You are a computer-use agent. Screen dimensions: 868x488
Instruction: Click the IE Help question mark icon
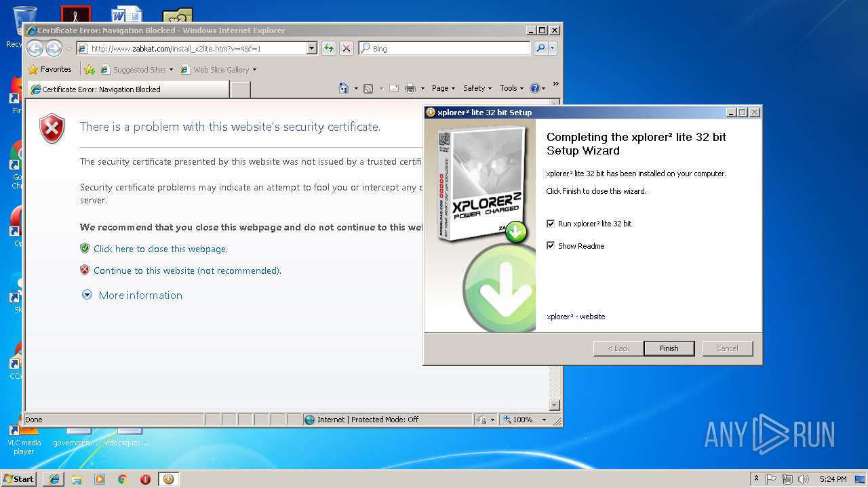(x=534, y=88)
